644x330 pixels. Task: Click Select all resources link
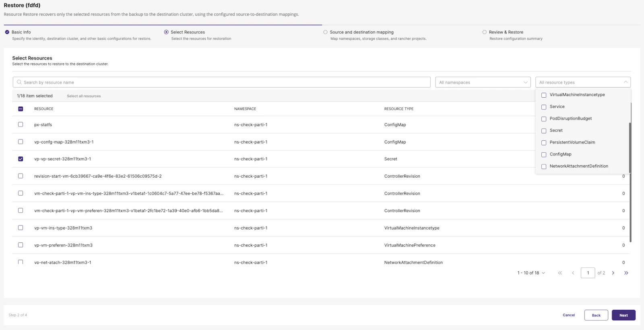tap(84, 96)
